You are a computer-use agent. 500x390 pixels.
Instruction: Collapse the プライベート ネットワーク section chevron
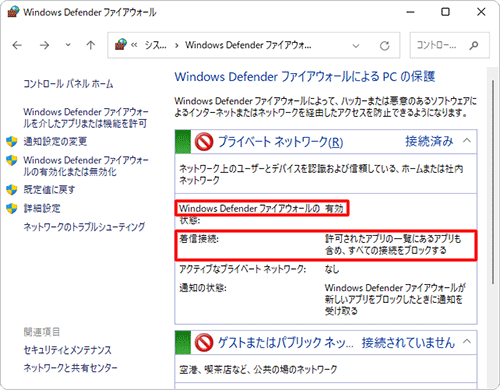(x=467, y=141)
